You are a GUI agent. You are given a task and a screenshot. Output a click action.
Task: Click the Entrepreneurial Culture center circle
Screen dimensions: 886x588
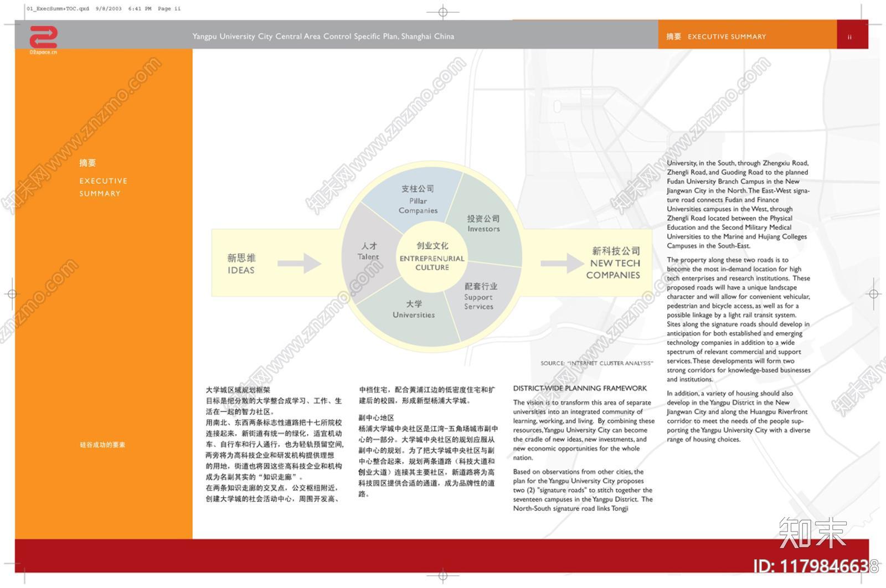(x=432, y=256)
